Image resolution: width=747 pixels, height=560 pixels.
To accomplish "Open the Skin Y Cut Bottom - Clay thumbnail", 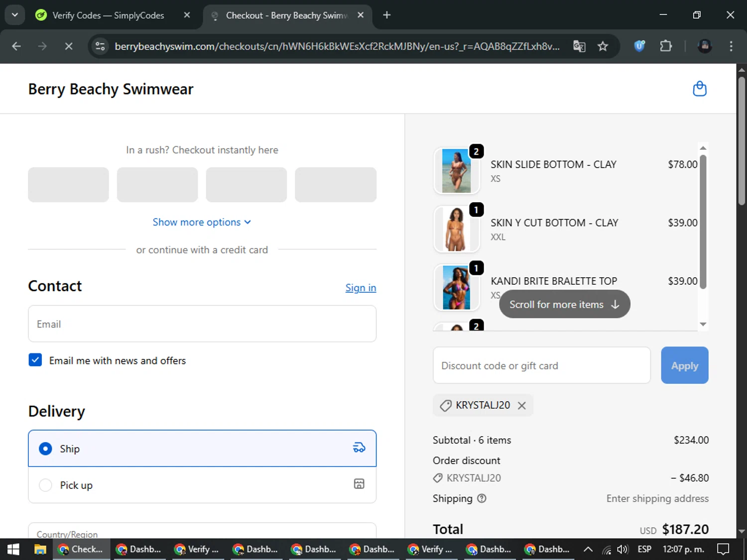I will click(457, 229).
